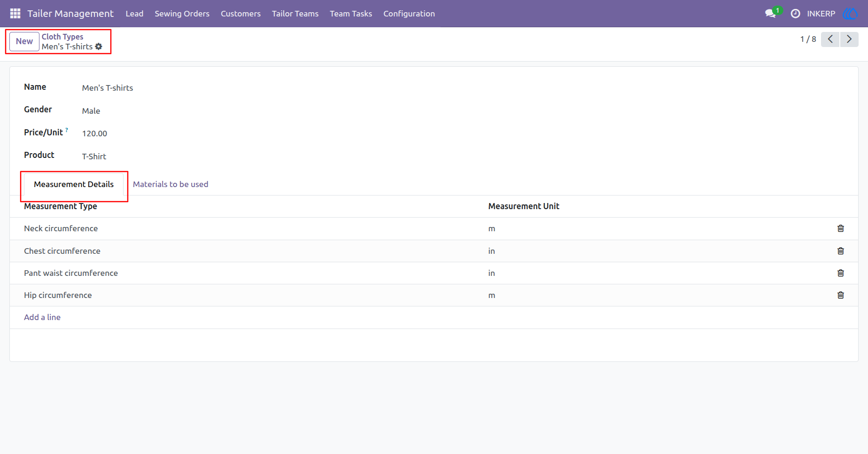Click the Add a line link
The image size is (868, 454).
click(x=42, y=317)
